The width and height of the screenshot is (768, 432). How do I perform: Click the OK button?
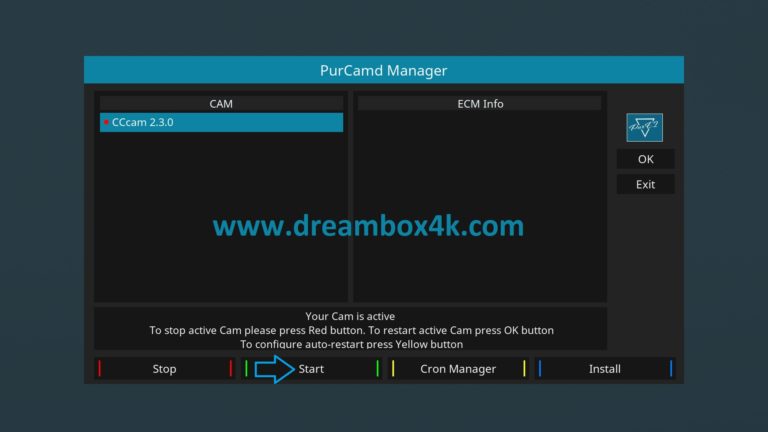point(646,159)
